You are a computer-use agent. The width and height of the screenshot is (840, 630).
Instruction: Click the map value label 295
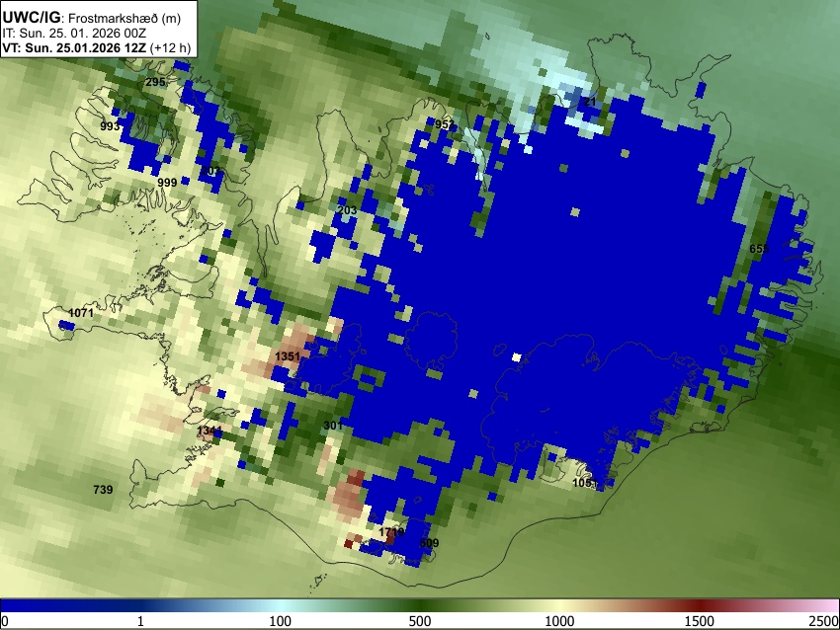(155, 82)
